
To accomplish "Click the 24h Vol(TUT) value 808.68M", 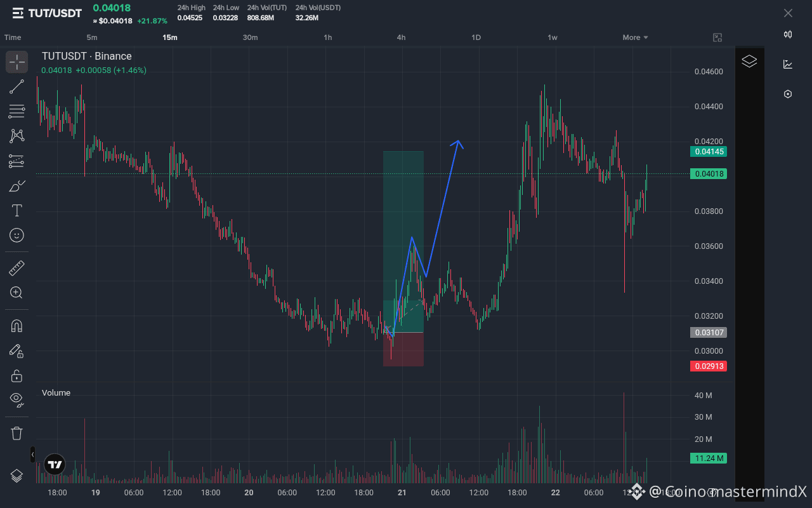I will click(261, 18).
